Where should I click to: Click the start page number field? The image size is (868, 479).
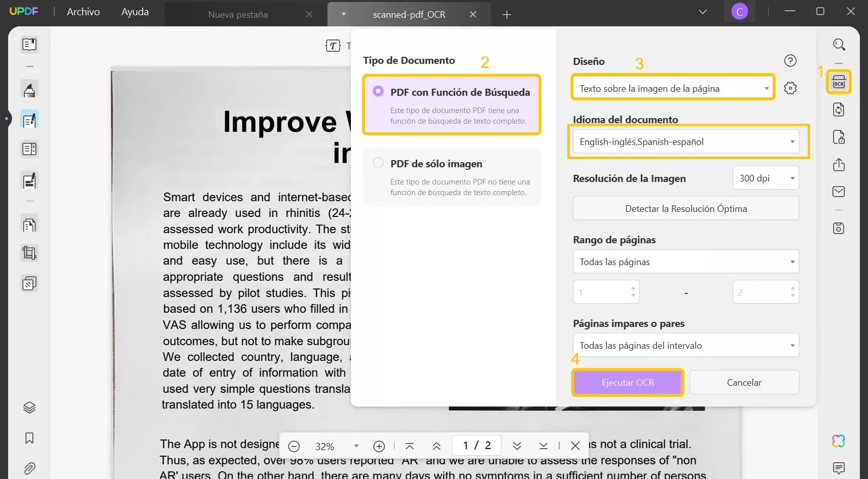click(x=606, y=292)
